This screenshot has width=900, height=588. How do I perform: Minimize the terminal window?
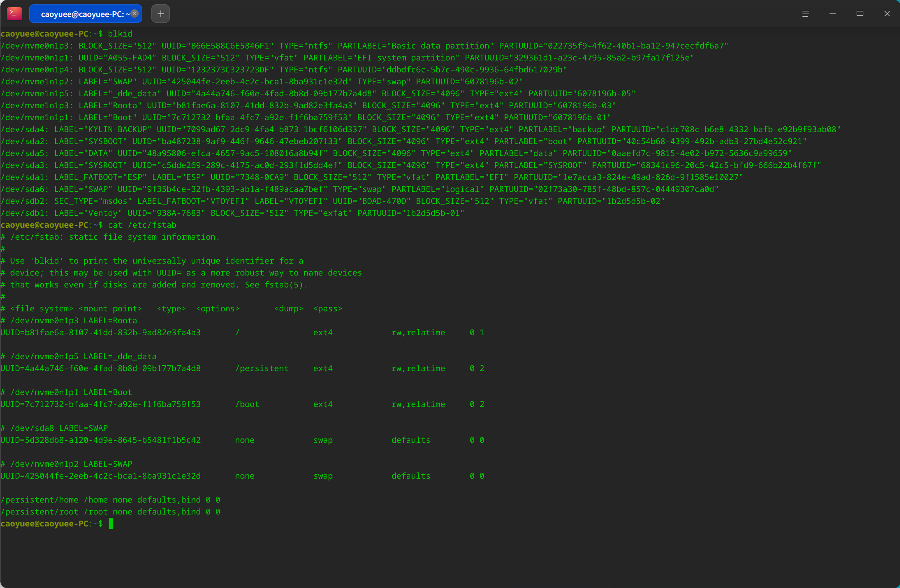pos(833,14)
